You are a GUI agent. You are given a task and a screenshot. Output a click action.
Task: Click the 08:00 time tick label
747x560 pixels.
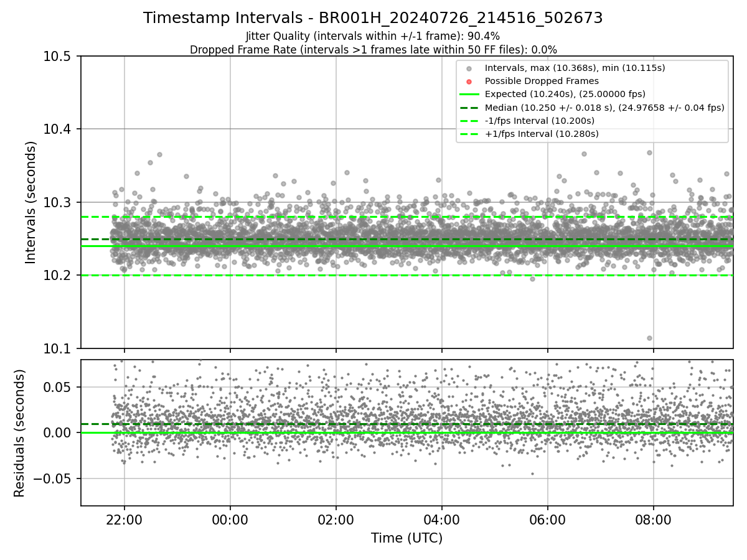tap(654, 520)
